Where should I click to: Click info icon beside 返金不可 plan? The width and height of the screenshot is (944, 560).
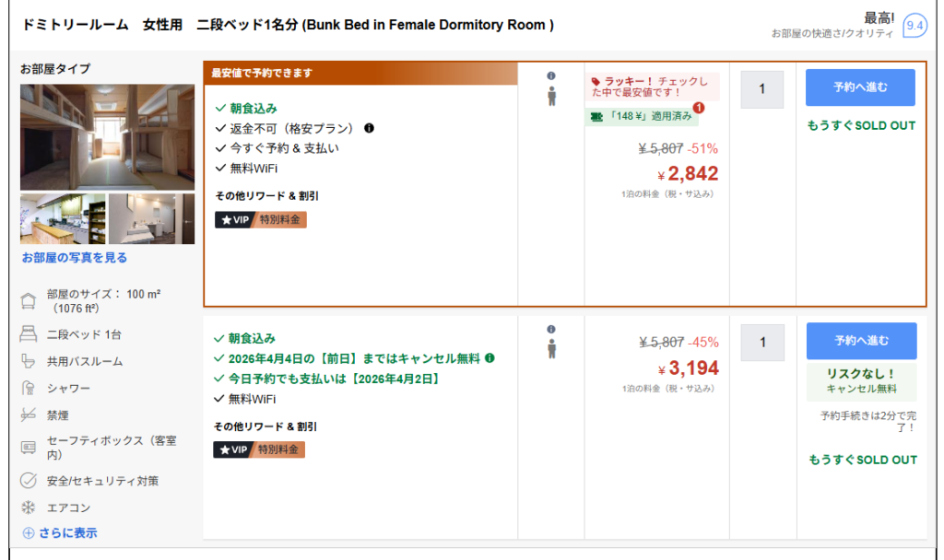(x=369, y=128)
